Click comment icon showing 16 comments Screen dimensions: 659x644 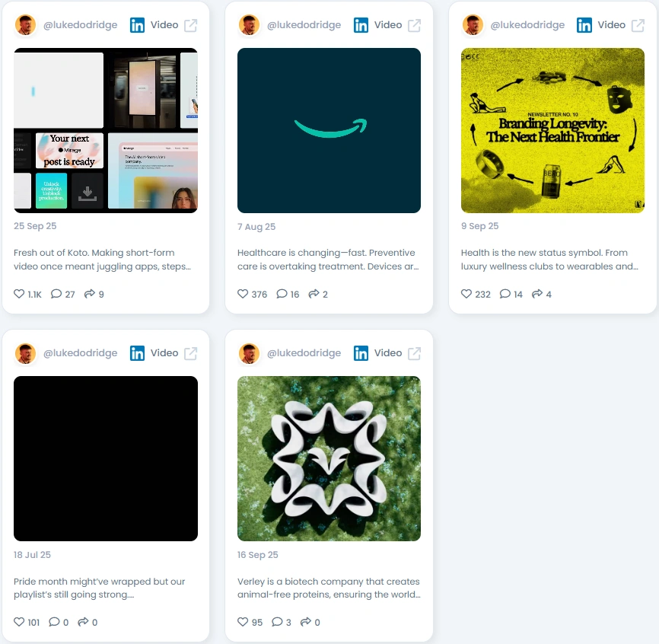coord(282,293)
